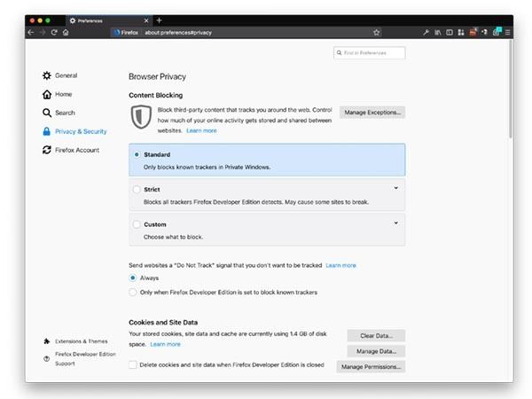Screen dimensions: 532x399
Task: Expand the Custom option details chevron
Action: [396, 223]
